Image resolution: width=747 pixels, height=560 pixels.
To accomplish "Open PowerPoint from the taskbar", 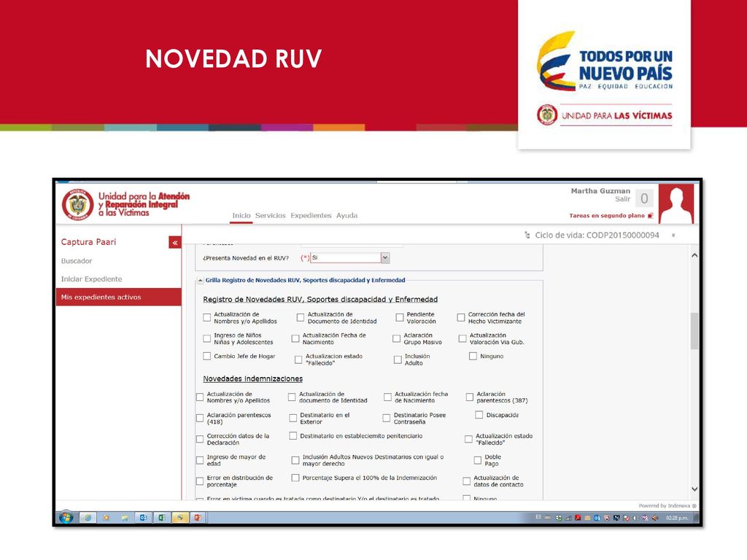I will (198, 518).
